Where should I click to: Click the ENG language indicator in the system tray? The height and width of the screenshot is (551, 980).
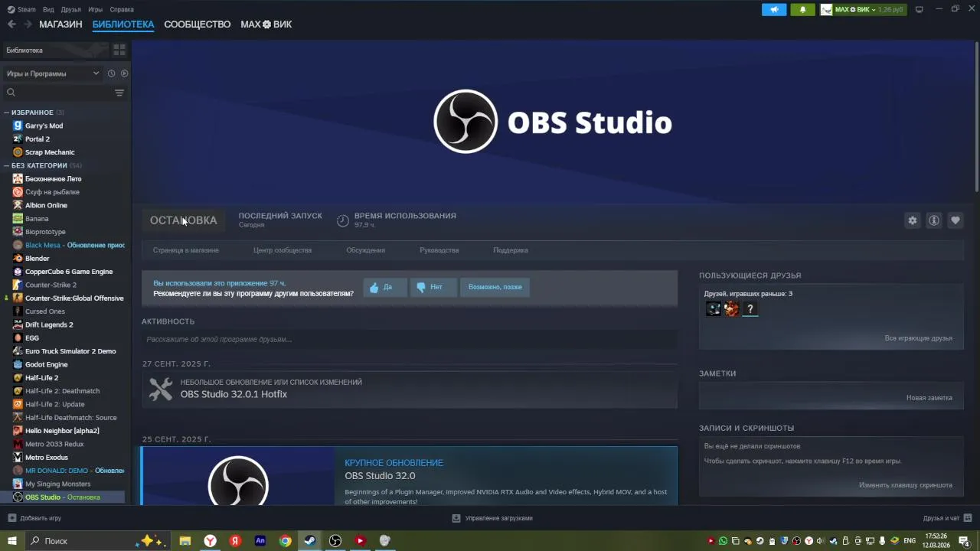pyautogui.click(x=910, y=541)
